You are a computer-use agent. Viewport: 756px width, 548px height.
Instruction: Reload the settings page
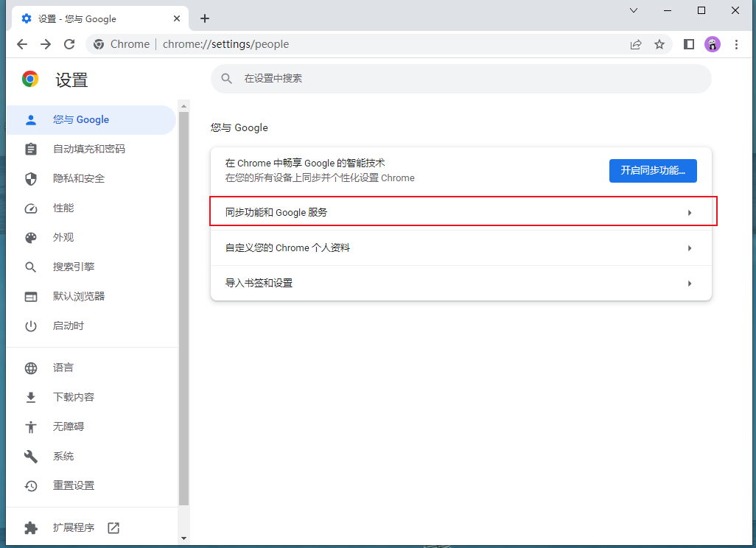click(x=69, y=44)
